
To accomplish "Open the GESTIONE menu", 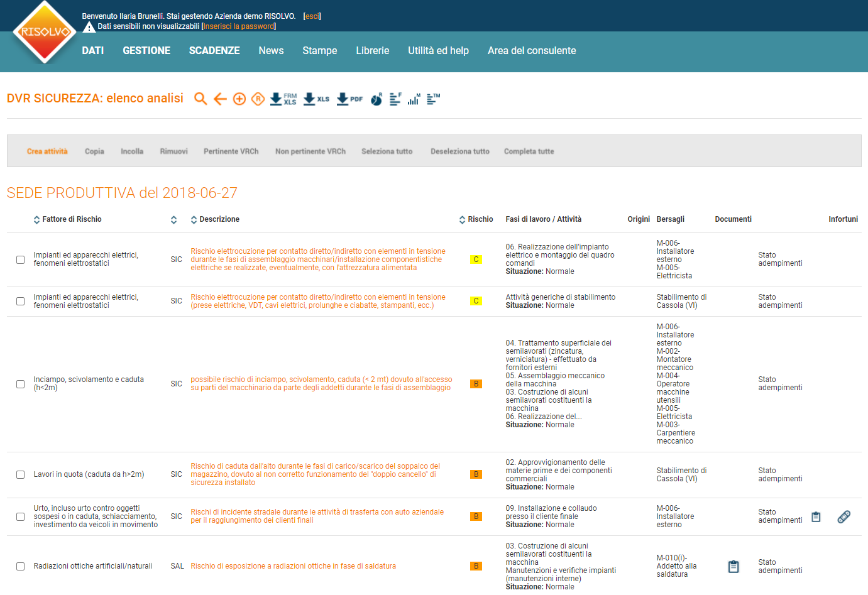I will click(x=146, y=50).
